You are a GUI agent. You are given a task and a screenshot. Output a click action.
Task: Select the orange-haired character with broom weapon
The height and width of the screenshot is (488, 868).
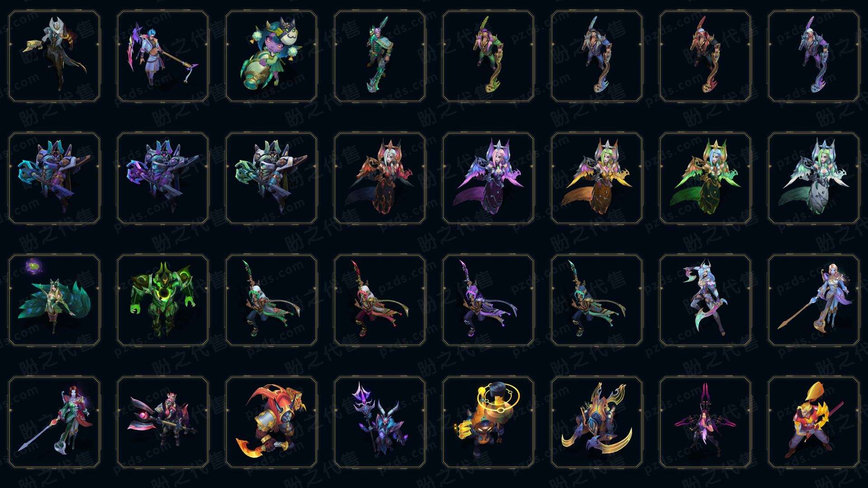pos(814,422)
